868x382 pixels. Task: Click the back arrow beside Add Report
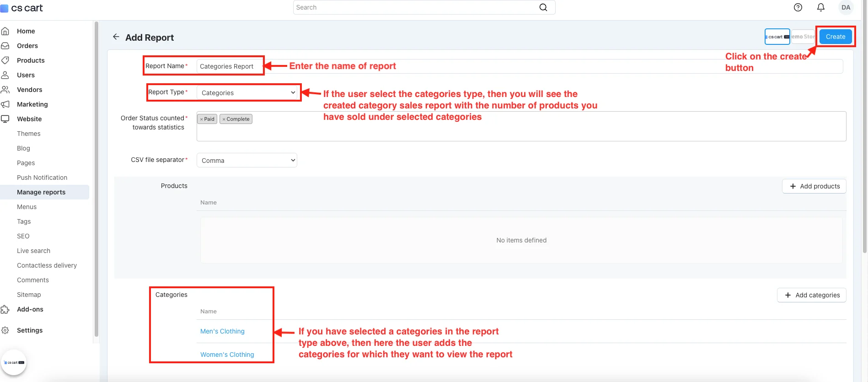tap(116, 37)
